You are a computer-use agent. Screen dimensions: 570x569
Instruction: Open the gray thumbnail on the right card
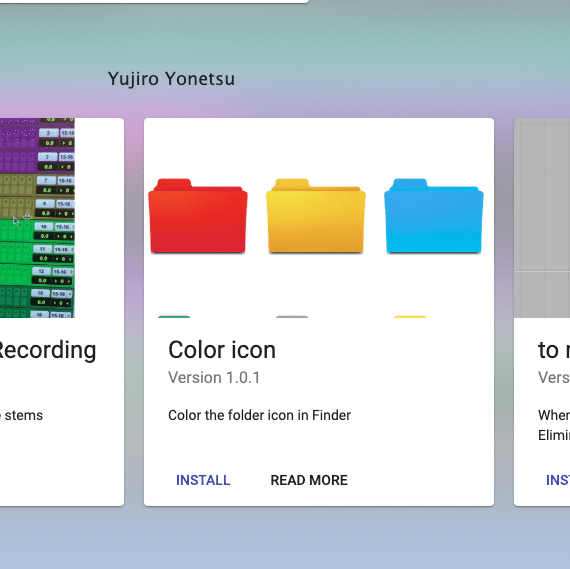542,217
